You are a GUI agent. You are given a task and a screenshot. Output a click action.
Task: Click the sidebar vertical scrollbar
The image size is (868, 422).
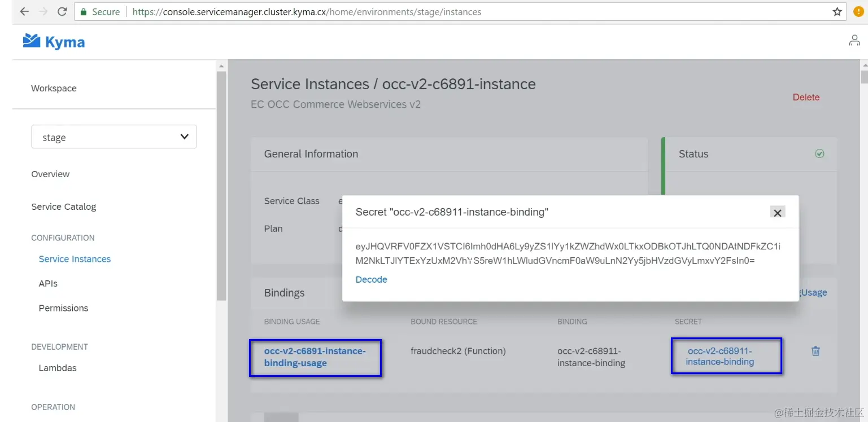pyautogui.click(x=221, y=186)
